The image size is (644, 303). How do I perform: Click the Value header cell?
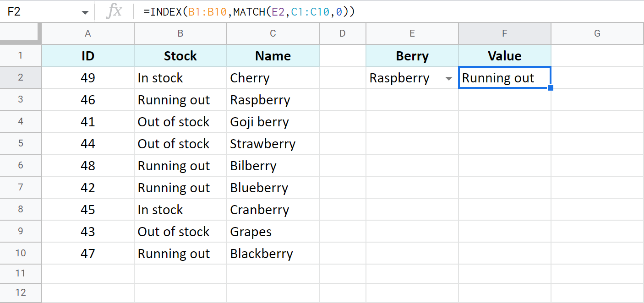coord(504,55)
